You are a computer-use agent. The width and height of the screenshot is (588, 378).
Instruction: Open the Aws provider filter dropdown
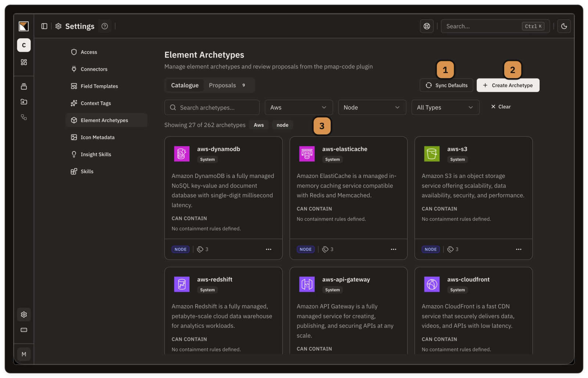click(x=299, y=107)
